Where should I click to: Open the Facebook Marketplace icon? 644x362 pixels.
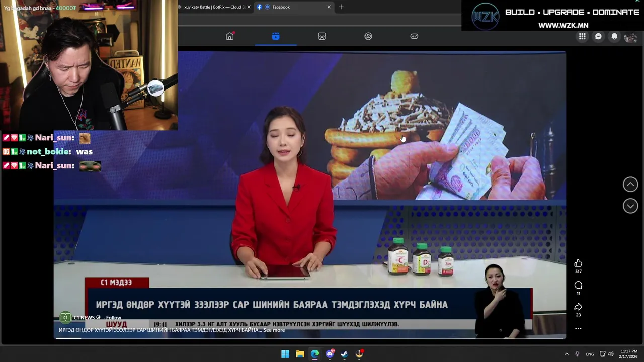322,36
